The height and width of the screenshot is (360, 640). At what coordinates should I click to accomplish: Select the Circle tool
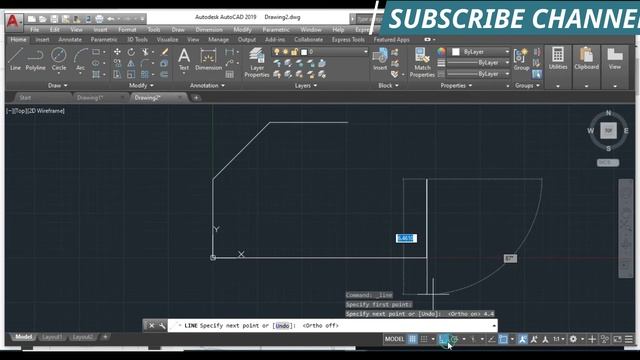point(58,59)
